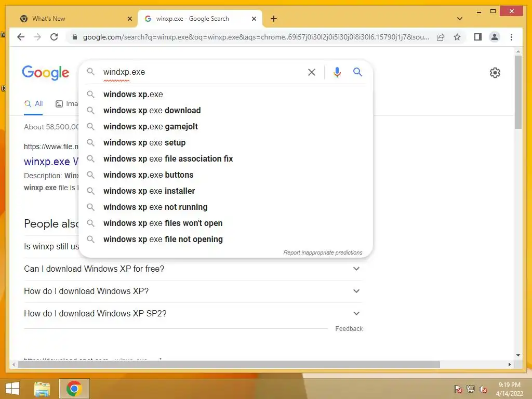
Task: Pick suggestion 'windows xp exe setup'
Action: pos(225,142)
